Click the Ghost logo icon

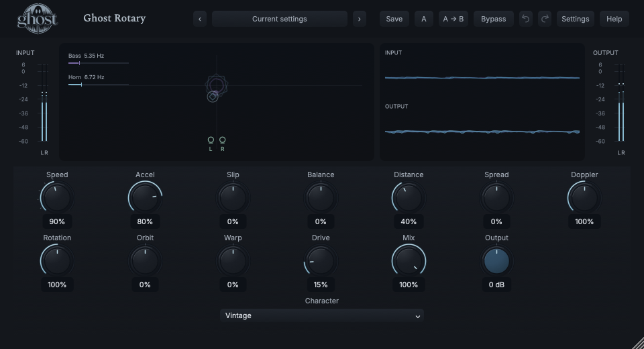tap(37, 19)
